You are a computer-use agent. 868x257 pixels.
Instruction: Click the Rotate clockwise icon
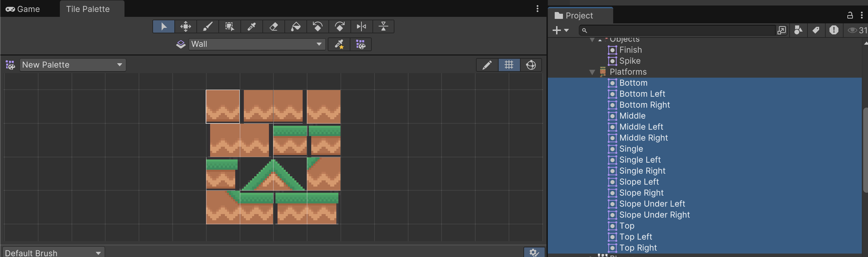tap(340, 26)
